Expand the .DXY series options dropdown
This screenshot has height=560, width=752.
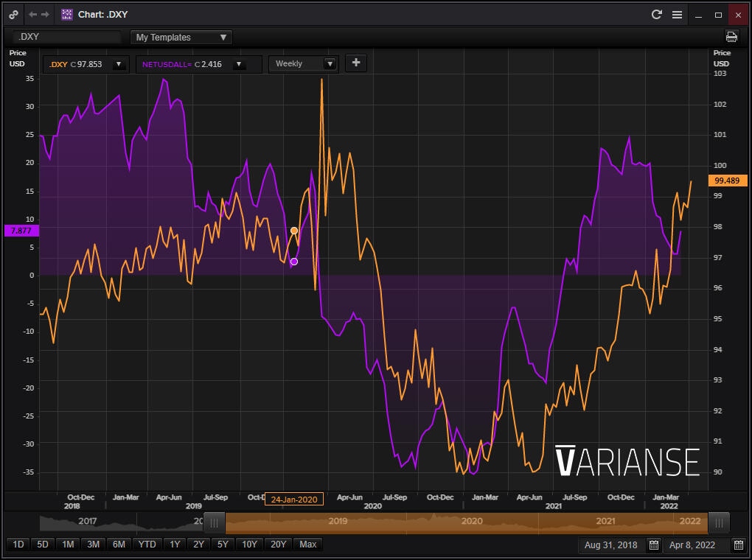tap(118, 65)
